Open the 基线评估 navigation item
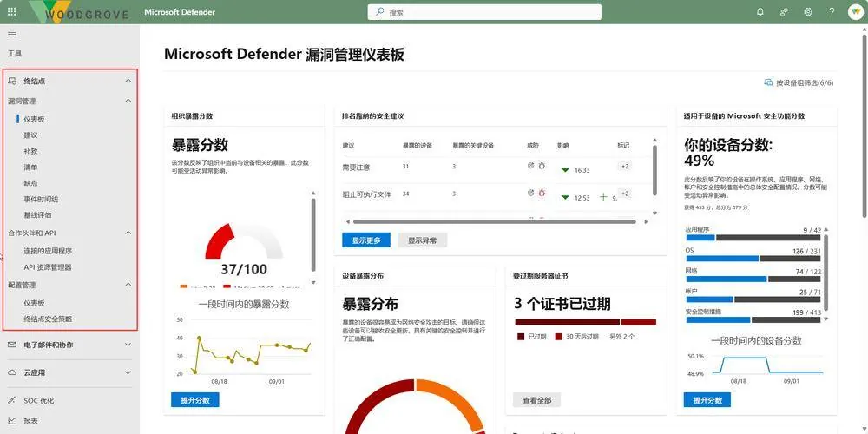Image resolution: width=868 pixels, height=434 pixels. coord(37,214)
